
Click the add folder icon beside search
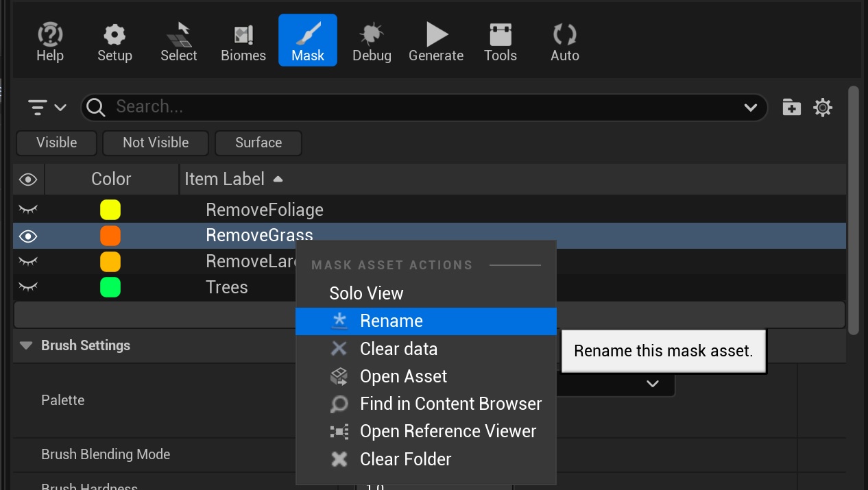tap(791, 108)
